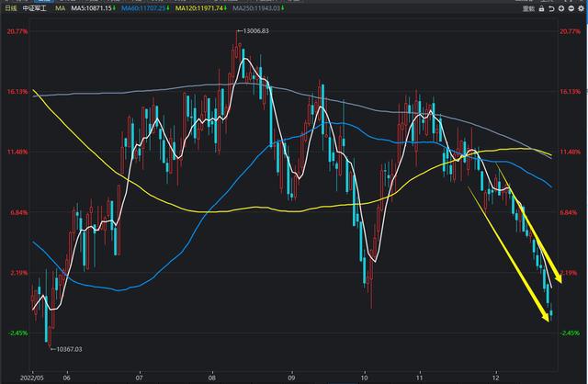Select the 日线 daily period label

(x=11, y=8)
